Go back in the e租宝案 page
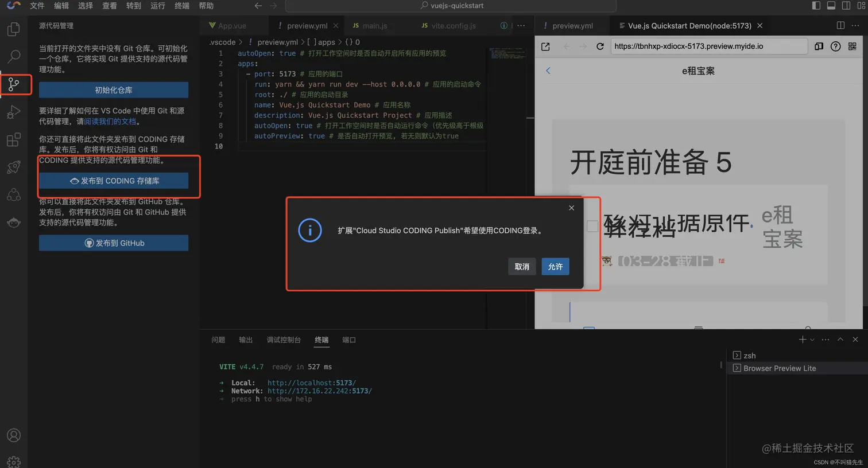Screen dimensions: 868x468 point(548,71)
